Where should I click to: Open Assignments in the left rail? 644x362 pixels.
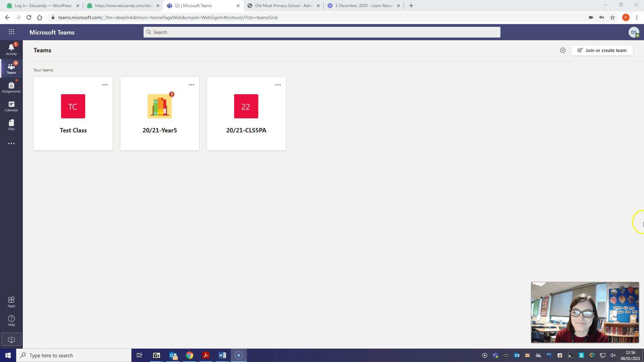(x=11, y=87)
